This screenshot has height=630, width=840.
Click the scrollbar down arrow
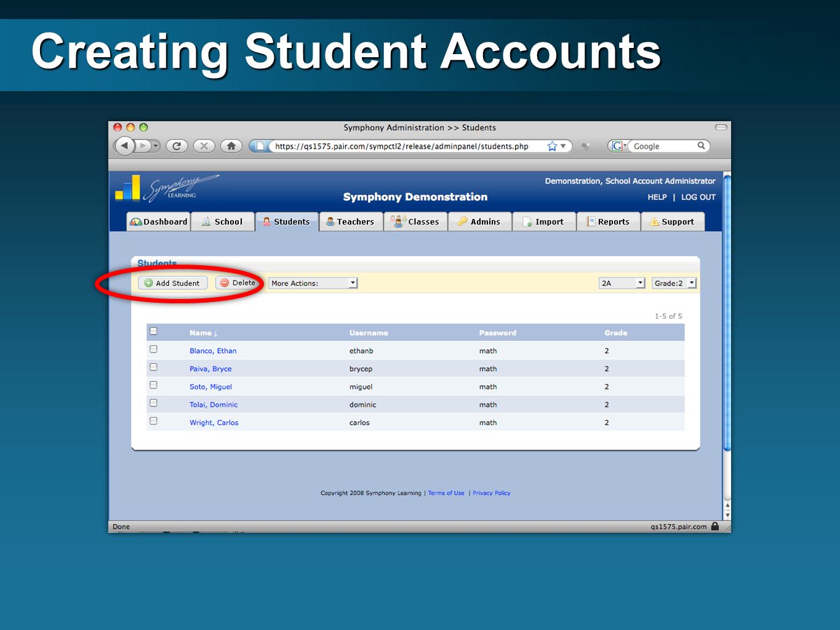click(727, 516)
